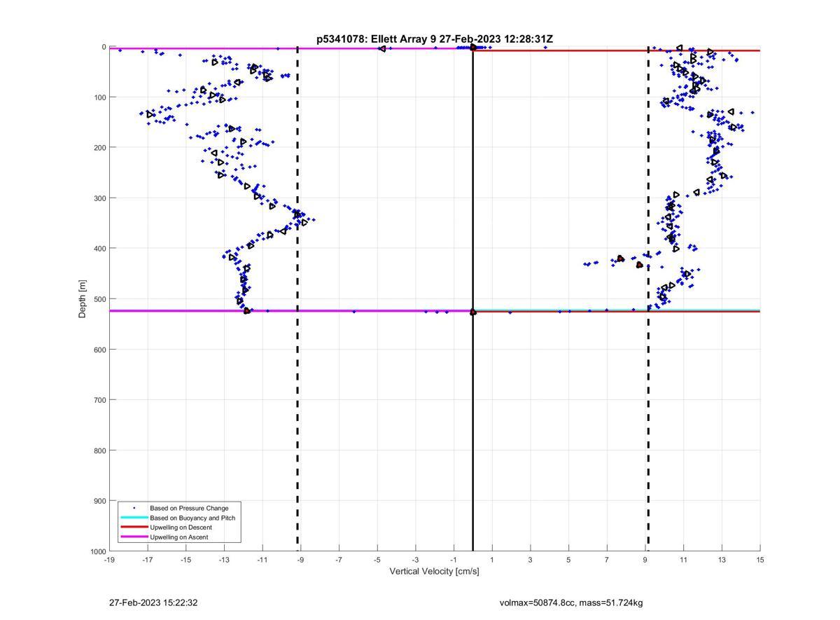Click the y-axis tick label '500'
Image resolution: width=840 pixels, height=620 pixels.
point(99,299)
